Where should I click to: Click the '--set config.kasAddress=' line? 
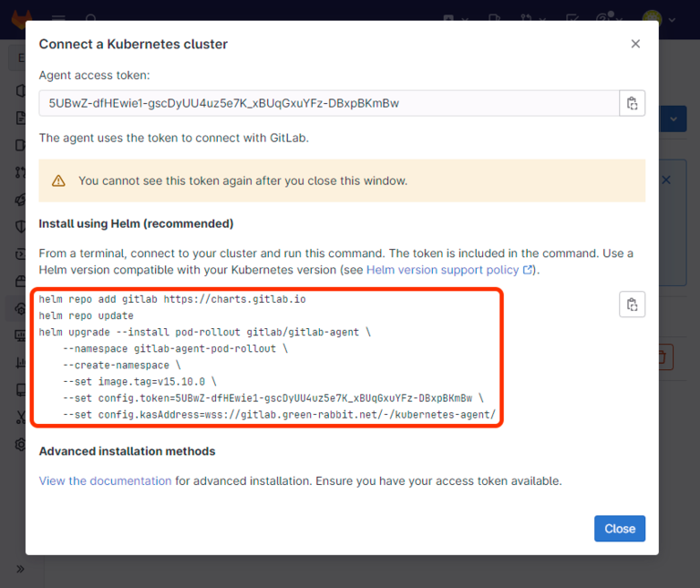[279, 415]
